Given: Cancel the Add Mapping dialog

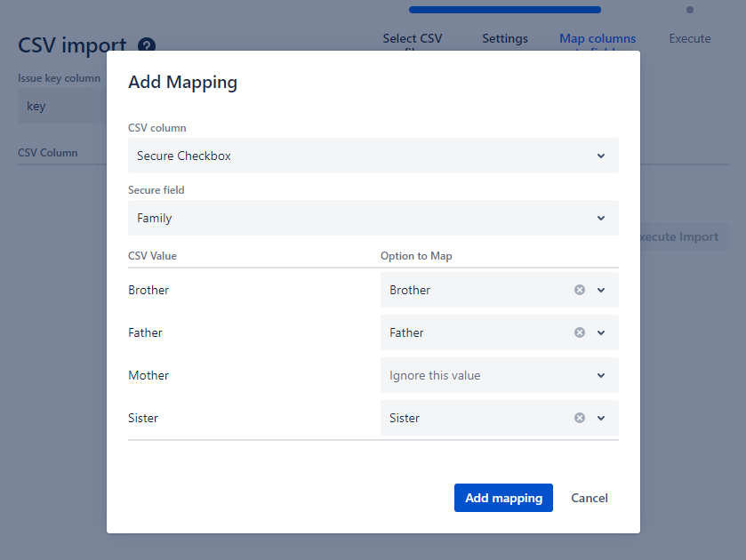Looking at the screenshot, I should pyautogui.click(x=590, y=498).
